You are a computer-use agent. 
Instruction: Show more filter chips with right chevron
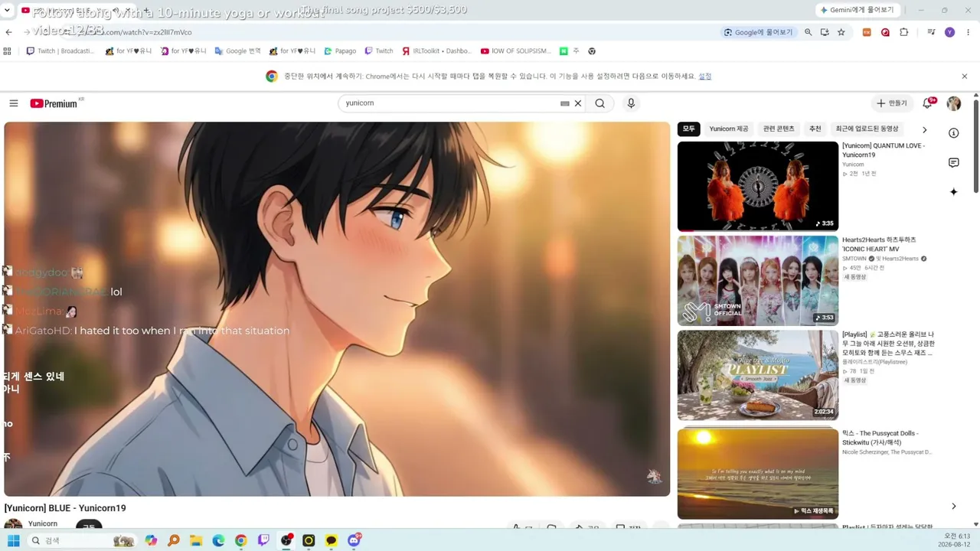tap(924, 129)
